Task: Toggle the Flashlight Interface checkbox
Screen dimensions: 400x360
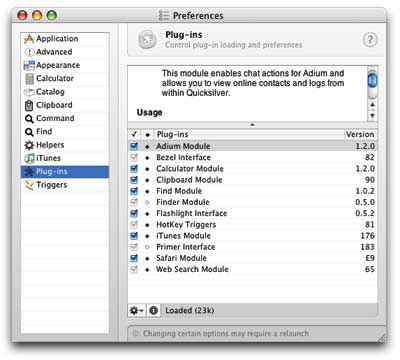Action: [x=134, y=213]
